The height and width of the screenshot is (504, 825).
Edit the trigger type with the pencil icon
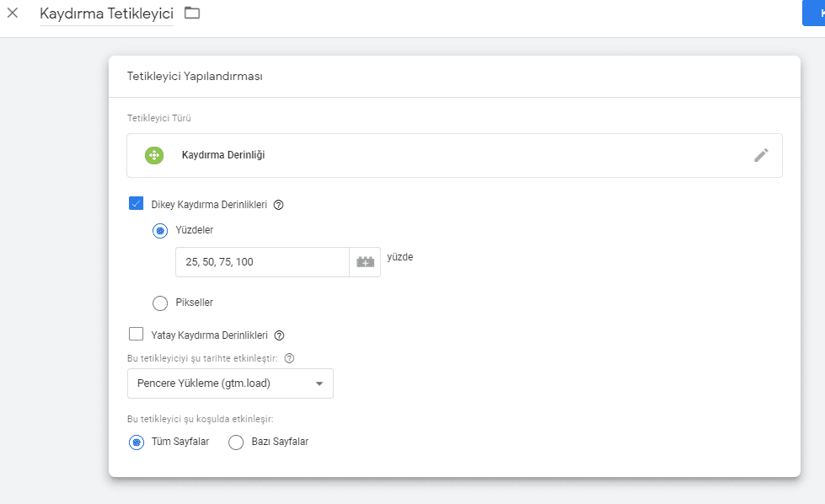click(761, 155)
